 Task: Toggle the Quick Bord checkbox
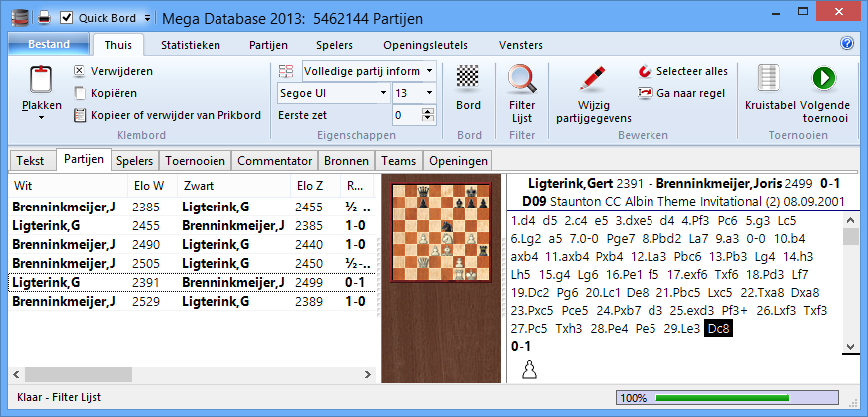[x=67, y=18]
